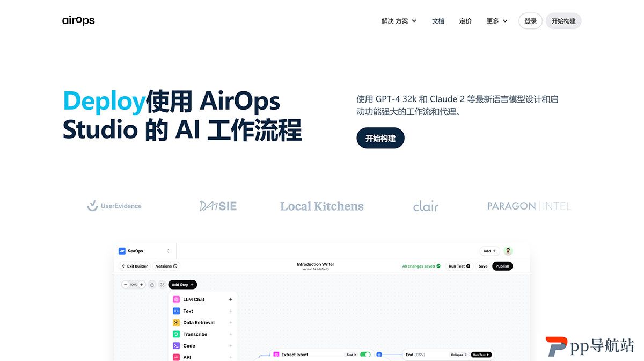Click Collapse on the End node
644x361 pixels.
point(459,355)
